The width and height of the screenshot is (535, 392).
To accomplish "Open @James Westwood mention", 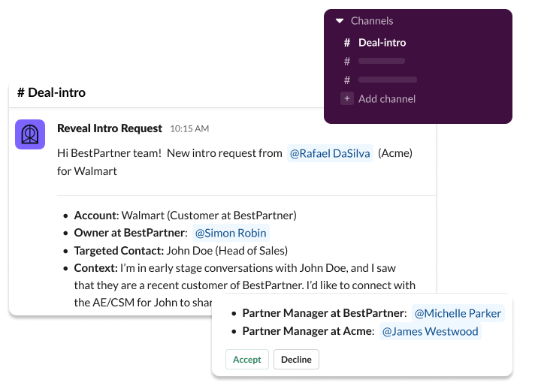I will coord(431,331).
